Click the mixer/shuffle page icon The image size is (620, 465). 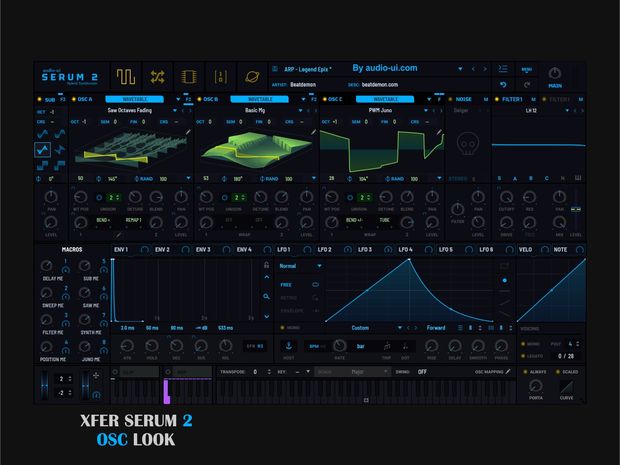pyautogui.click(x=157, y=76)
